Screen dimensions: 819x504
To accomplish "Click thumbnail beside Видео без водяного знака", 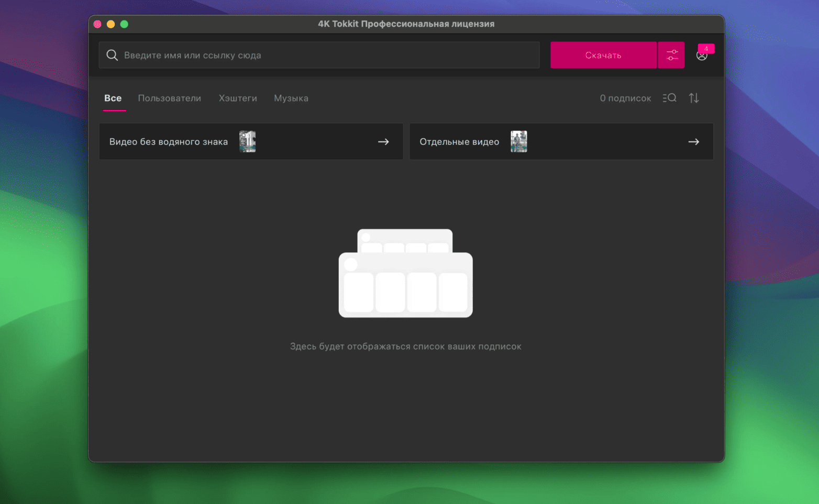I will [x=248, y=141].
